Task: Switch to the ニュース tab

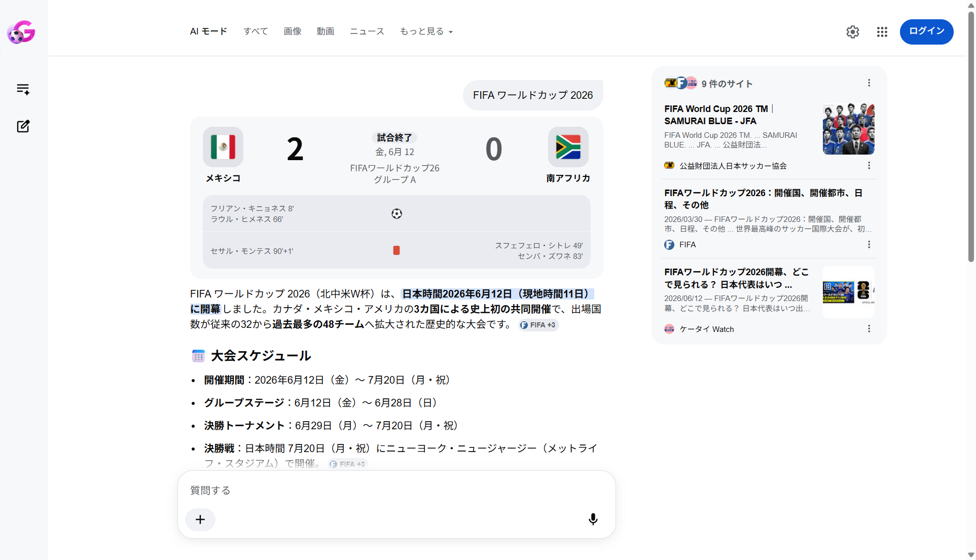Action: coord(367,31)
